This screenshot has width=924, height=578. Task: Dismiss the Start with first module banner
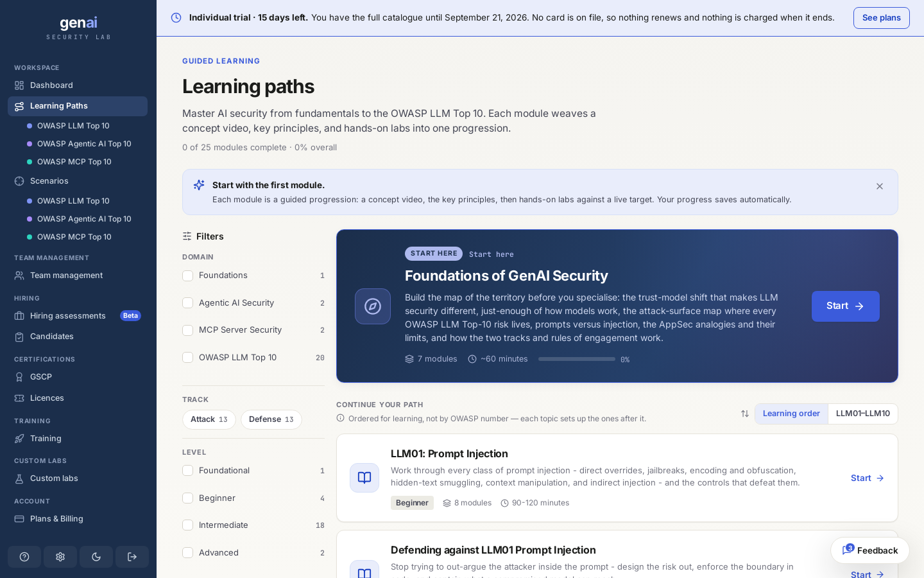point(880,186)
